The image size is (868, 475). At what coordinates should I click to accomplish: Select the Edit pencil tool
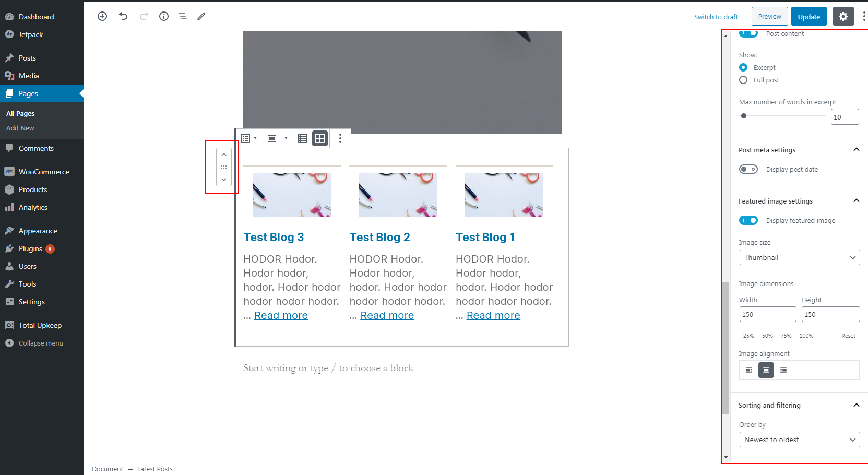(201, 16)
